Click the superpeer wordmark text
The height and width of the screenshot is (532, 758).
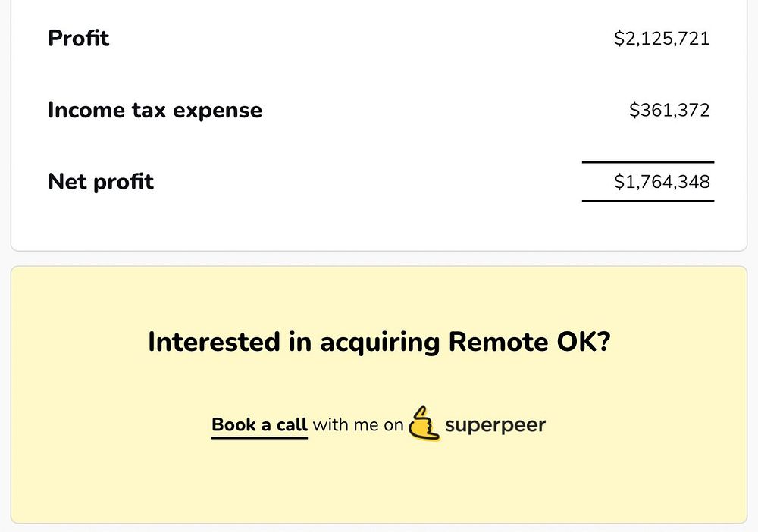495,424
